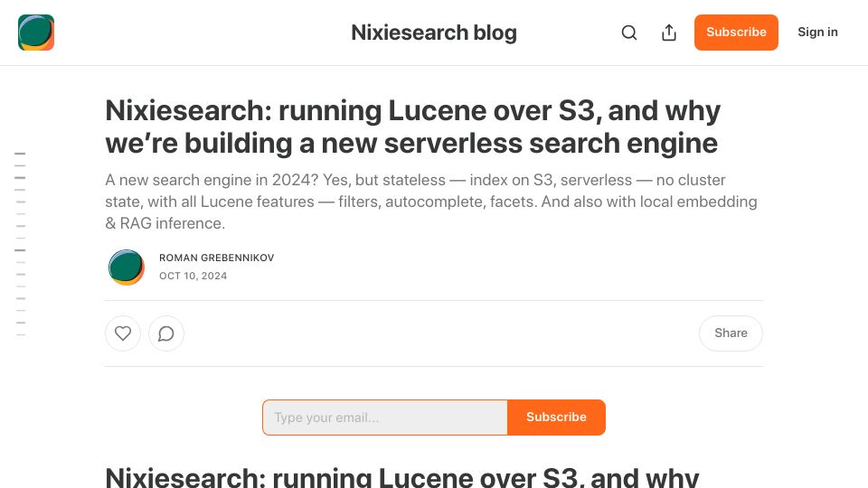The height and width of the screenshot is (488, 868).
Task: Open the Nixiesearch logo in header
Action: pos(36,33)
